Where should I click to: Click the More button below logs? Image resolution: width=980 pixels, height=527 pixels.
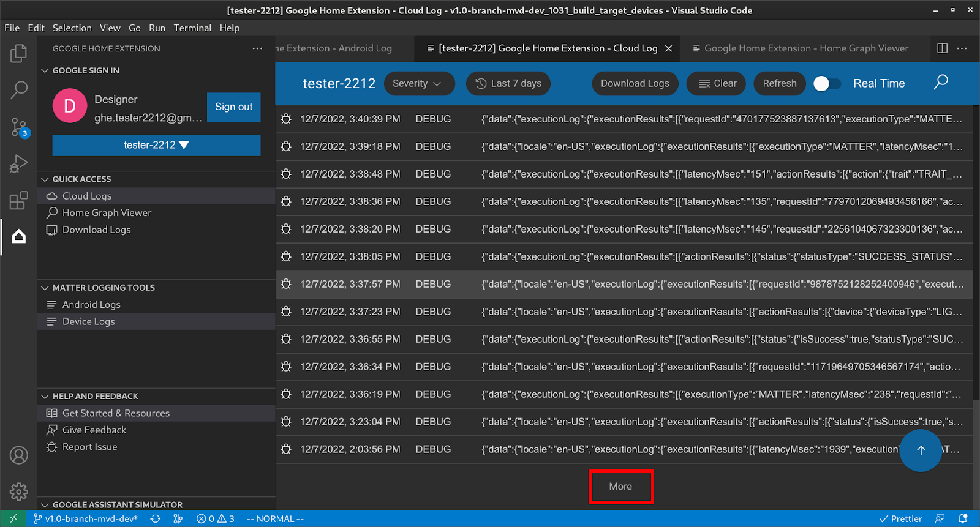[x=620, y=487]
